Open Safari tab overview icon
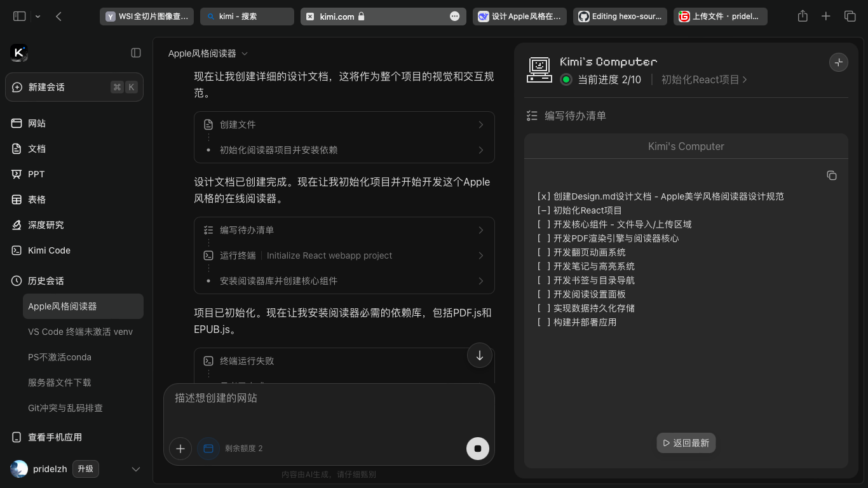868x488 pixels. pyautogui.click(x=850, y=17)
